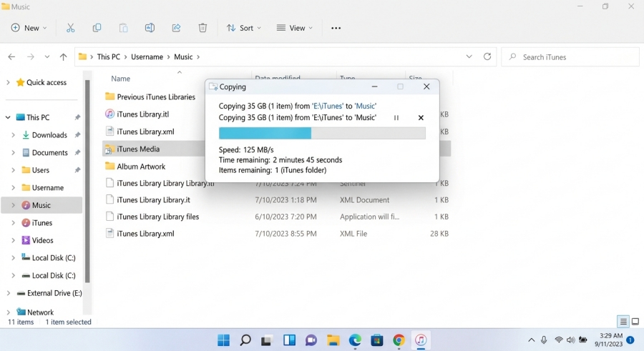Open the New dropdown menu
644x351 pixels.
[29, 28]
